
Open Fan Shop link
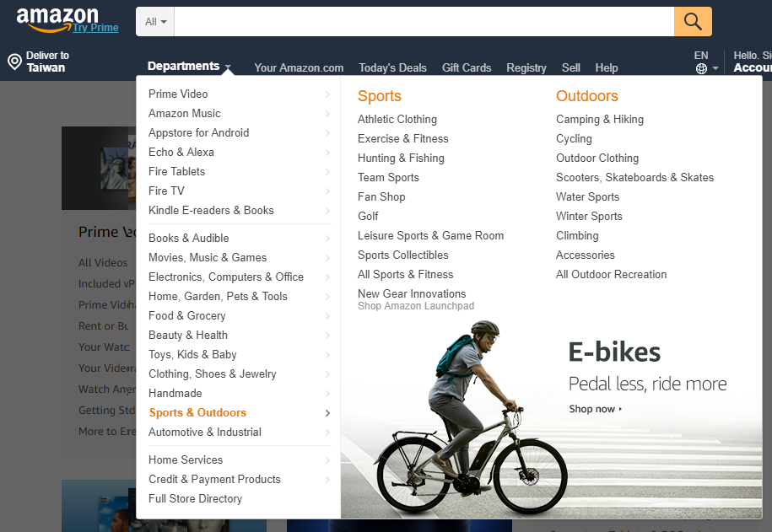[381, 196]
